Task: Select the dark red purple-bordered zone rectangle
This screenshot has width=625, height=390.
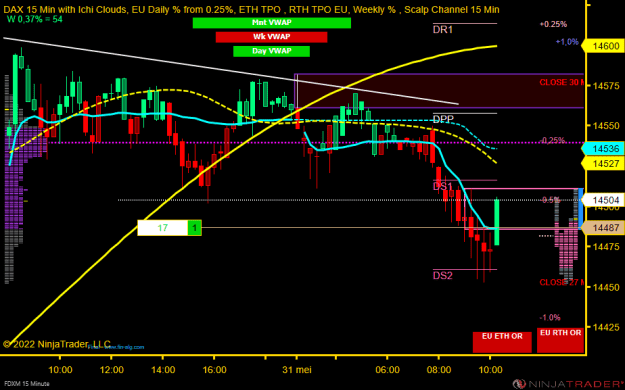Action: pyautogui.click(x=439, y=91)
